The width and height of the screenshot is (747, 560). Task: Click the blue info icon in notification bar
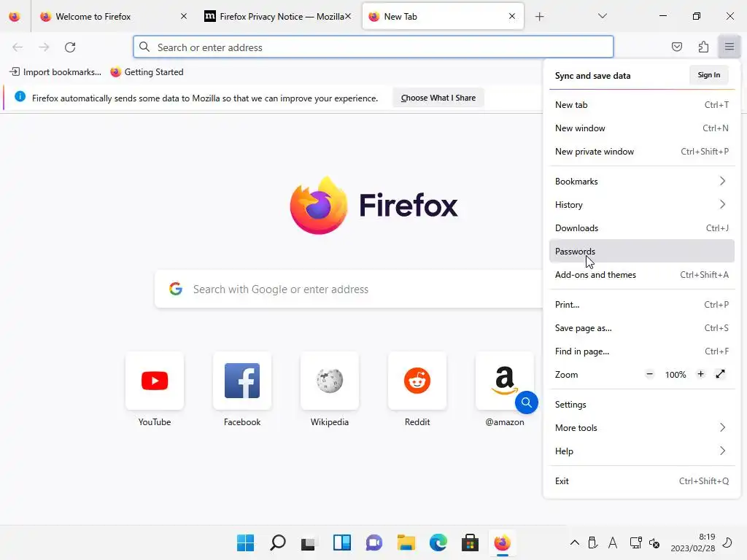[20, 97]
